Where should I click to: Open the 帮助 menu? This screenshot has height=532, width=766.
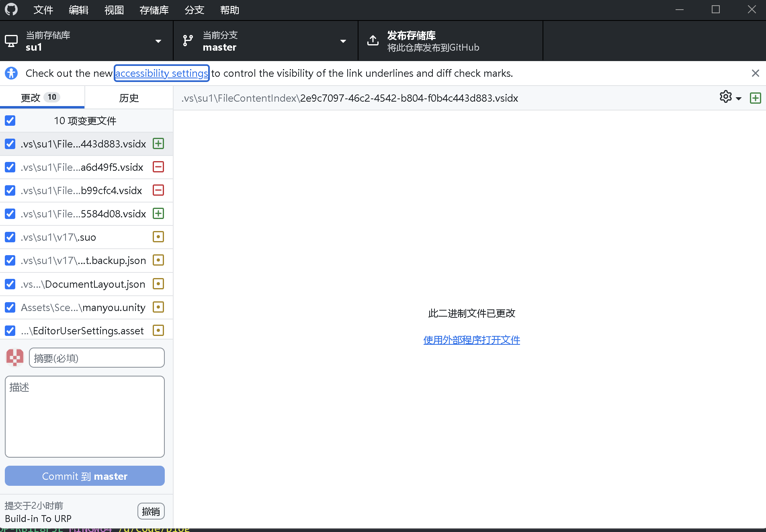(230, 10)
